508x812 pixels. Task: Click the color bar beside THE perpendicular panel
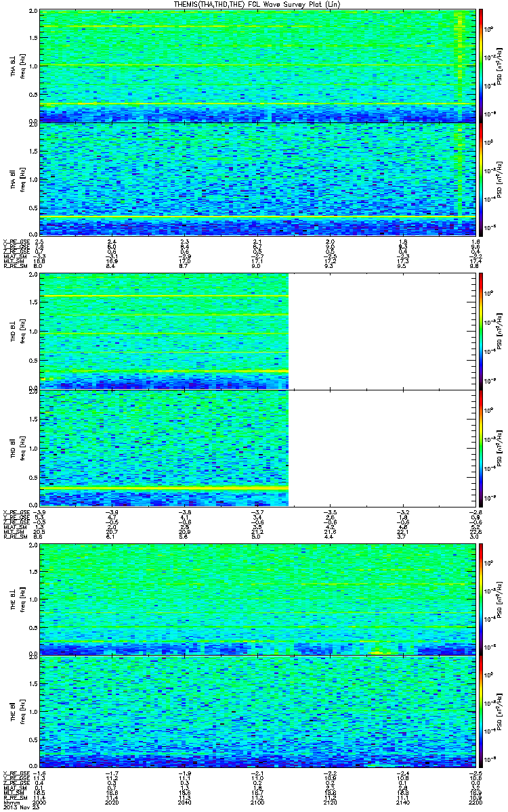tap(480, 598)
